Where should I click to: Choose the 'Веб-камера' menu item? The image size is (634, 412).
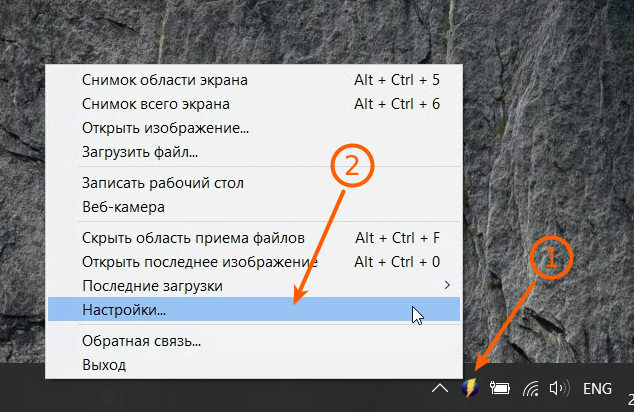(123, 207)
